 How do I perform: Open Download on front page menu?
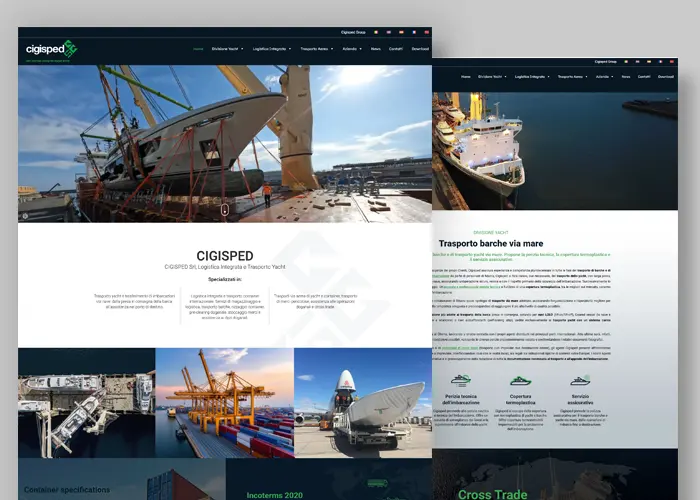[420, 49]
